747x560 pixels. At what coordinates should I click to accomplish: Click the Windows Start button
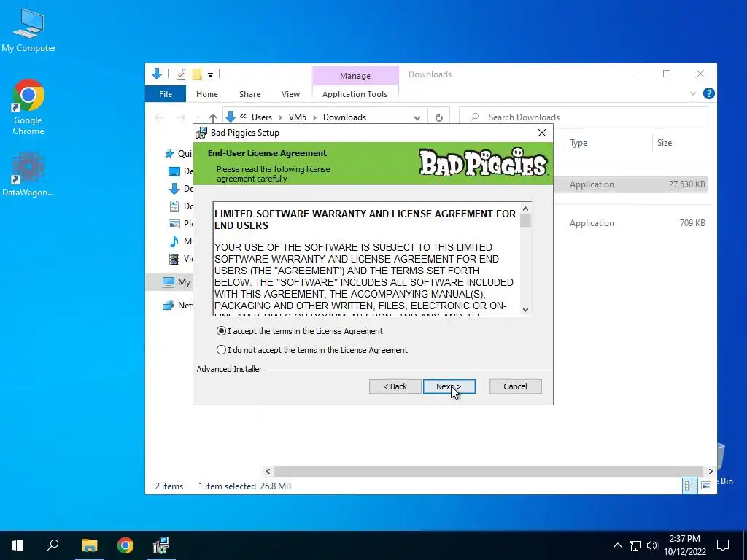click(18, 545)
